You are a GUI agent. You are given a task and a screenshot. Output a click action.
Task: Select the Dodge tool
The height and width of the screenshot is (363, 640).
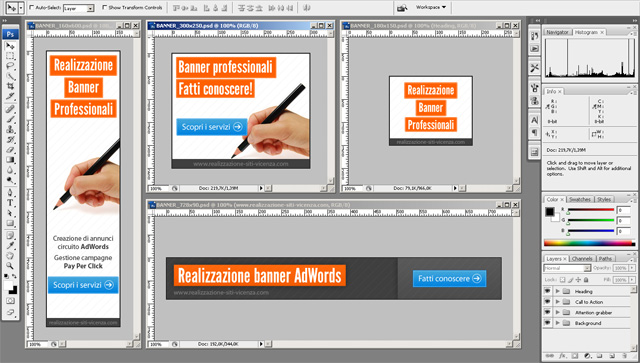point(10,180)
